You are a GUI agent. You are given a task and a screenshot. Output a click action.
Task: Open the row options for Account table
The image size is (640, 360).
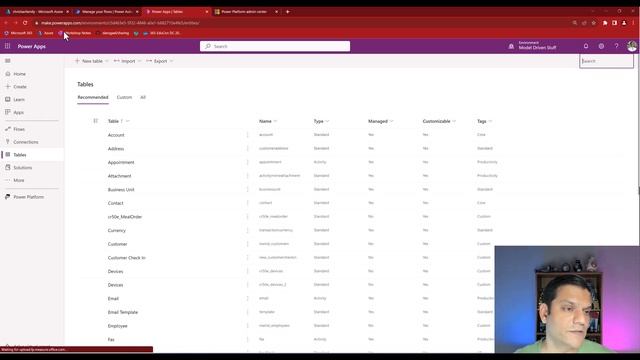[247, 135]
